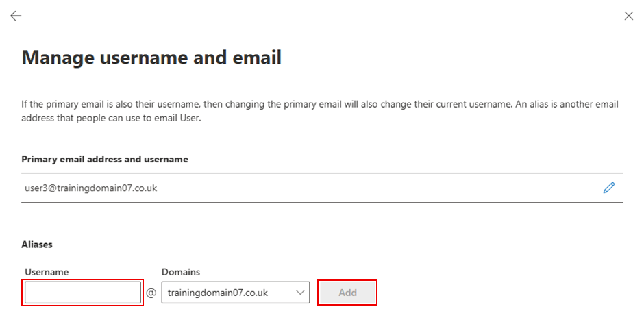Screen dimensions: 644x311
Task: Click empty space in the primary email row
Action: coord(370,188)
